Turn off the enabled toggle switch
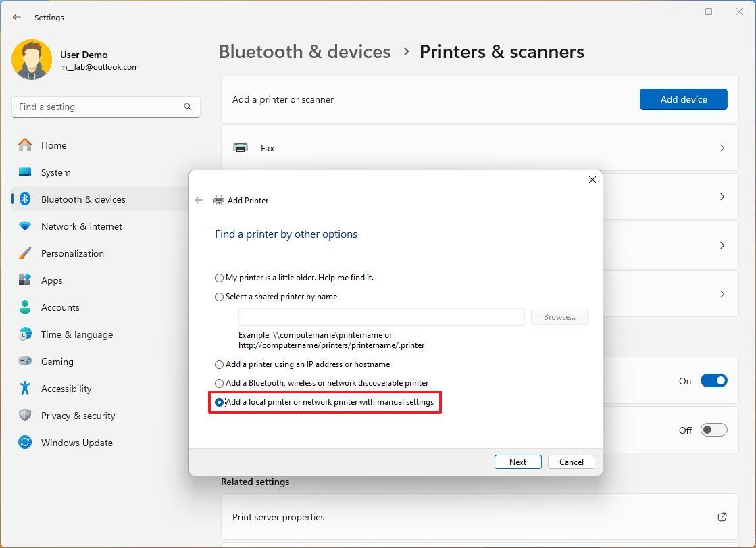 click(x=713, y=380)
